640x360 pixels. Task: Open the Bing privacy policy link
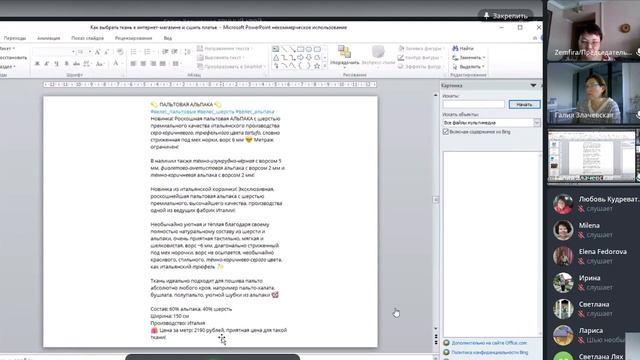(x=489, y=352)
